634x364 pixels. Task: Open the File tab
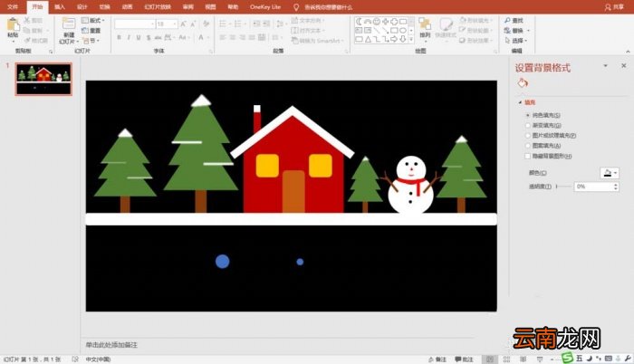13,7
